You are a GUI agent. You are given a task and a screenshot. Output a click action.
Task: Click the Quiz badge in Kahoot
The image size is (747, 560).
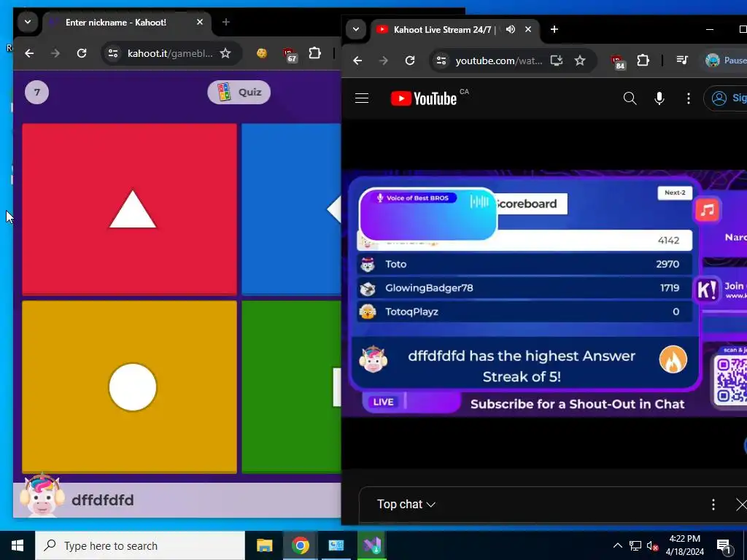pos(239,92)
